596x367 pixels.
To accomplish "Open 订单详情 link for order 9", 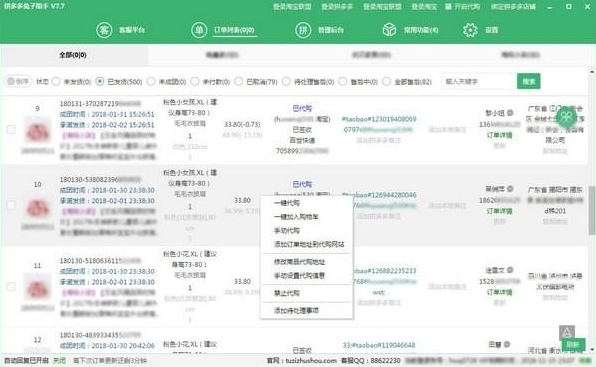I will [x=499, y=135].
